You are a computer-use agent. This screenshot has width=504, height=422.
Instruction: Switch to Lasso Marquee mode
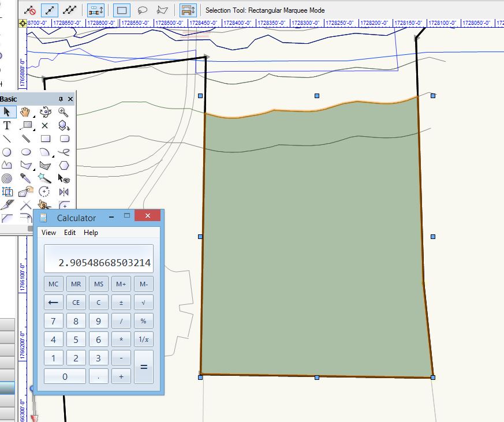pos(142,10)
